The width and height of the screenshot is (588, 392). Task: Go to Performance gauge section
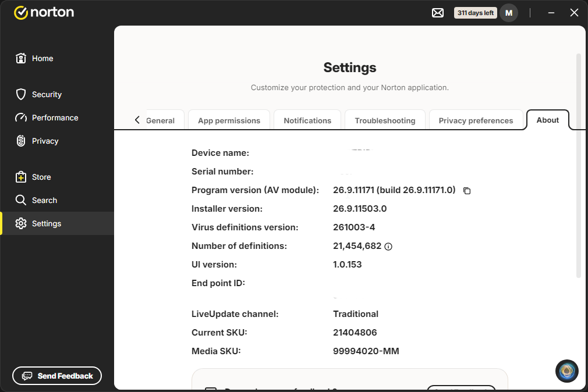tap(47, 117)
